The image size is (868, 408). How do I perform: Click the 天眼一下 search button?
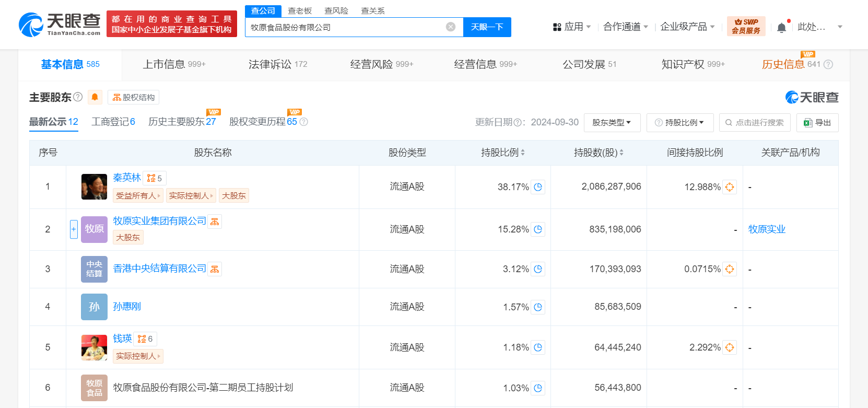[487, 27]
